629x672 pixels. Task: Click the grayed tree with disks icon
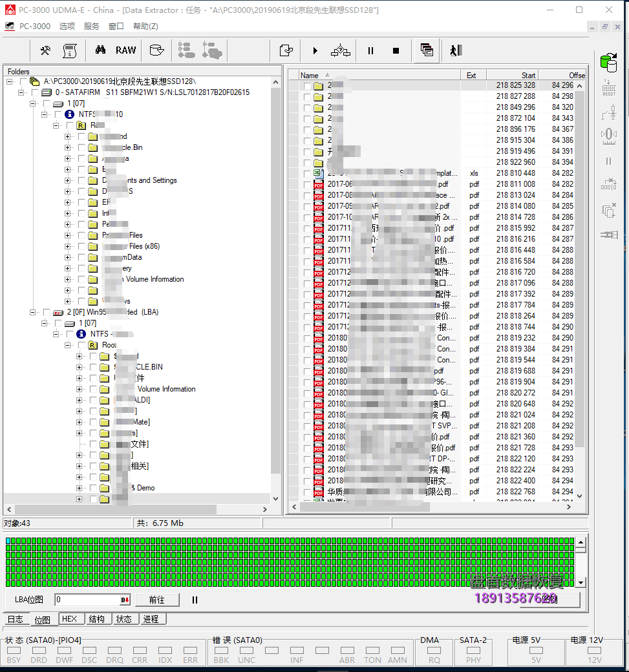point(212,50)
